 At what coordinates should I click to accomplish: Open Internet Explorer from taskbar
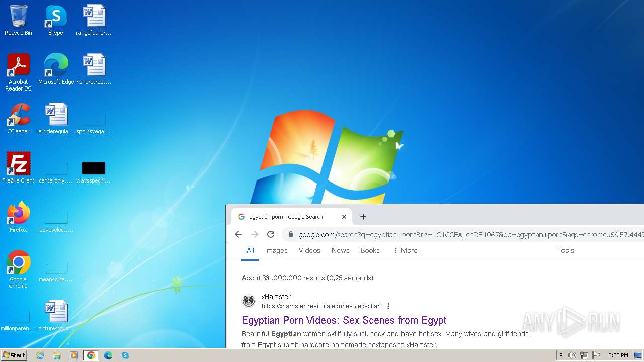(x=40, y=355)
